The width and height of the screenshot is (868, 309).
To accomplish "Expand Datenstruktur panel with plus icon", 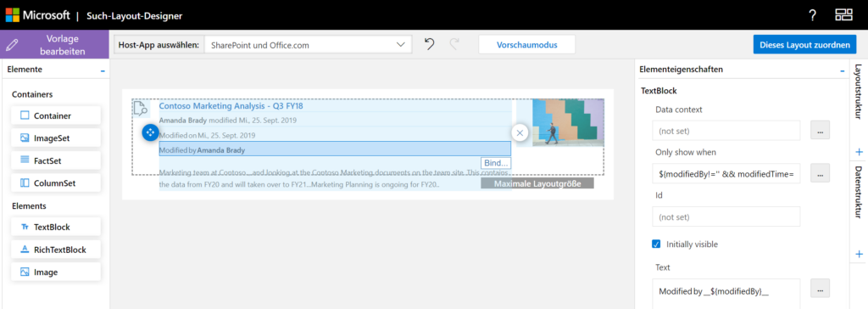I will coord(860,254).
